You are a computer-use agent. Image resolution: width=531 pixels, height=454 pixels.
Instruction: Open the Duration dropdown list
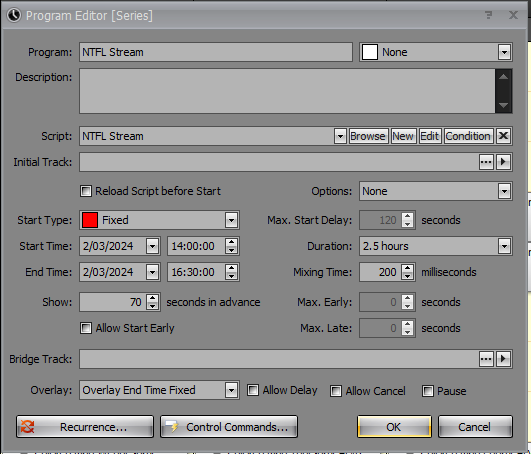pyautogui.click(x=504, y=246)
